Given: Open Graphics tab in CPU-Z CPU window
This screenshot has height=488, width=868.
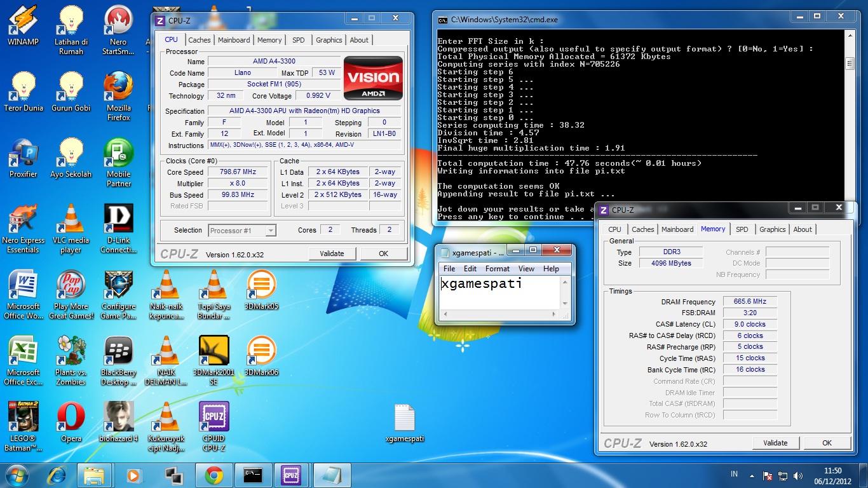Looking at the screenshot, I should pyautogui.click(x=329, y=40).
